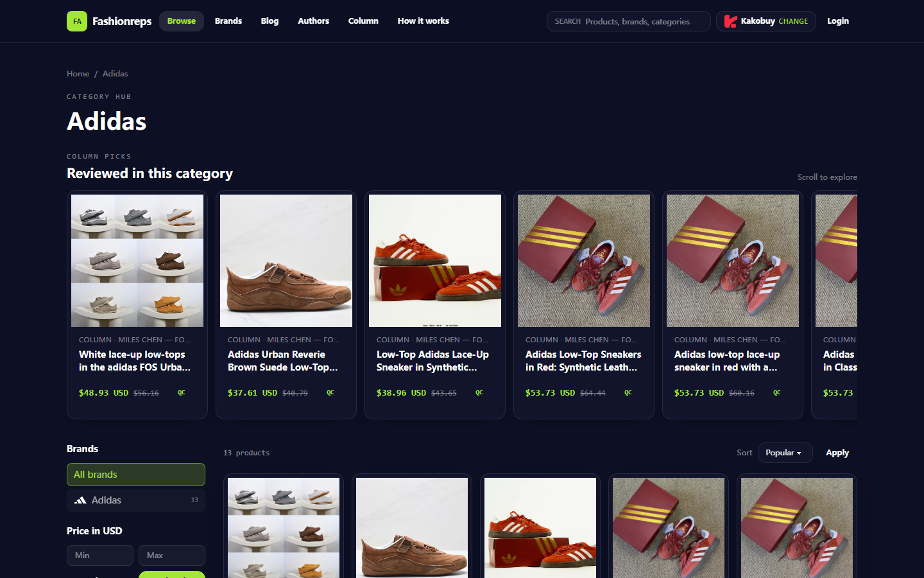Open QC badge on the $37.61 card
This screenshot has height=578, width=924.
(x=330, y=392)
